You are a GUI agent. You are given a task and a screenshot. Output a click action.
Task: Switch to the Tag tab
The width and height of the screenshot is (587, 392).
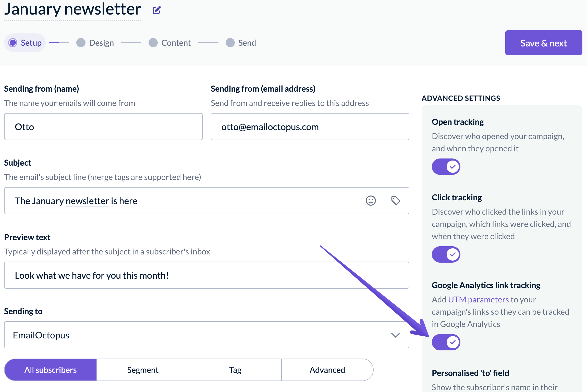pos(235,370)
